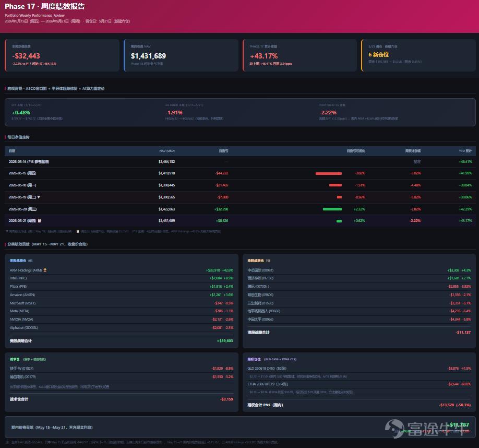Click the '快手-W (01024)' row
This screenshot has width=479, height=448.
[x=122, y=369]
